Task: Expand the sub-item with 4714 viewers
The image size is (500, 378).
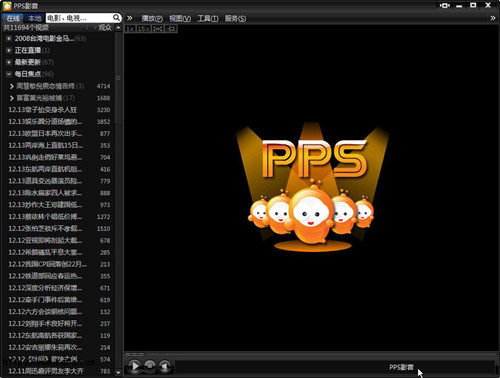Action: (12, 86)
